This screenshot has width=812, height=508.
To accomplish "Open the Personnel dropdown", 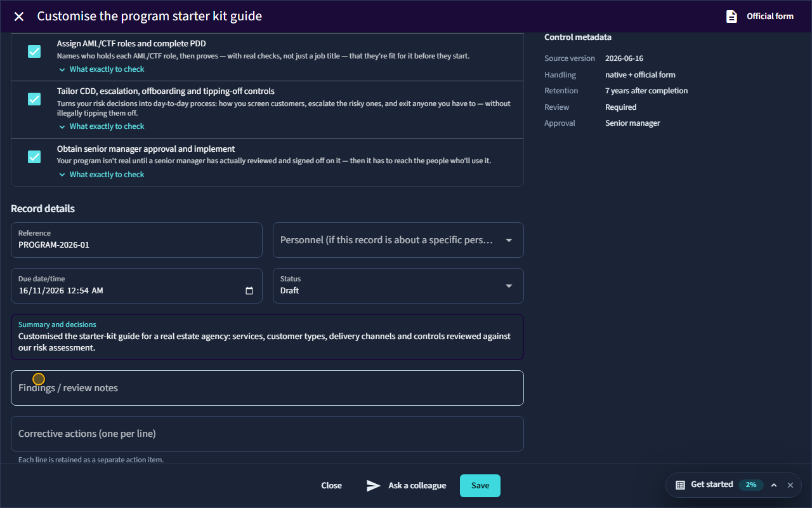I will [398, 240].
